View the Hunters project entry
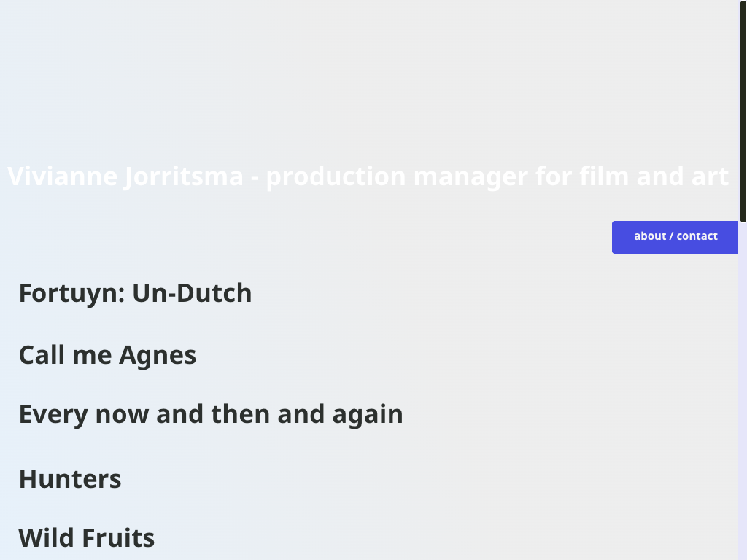 click(70, 479)
